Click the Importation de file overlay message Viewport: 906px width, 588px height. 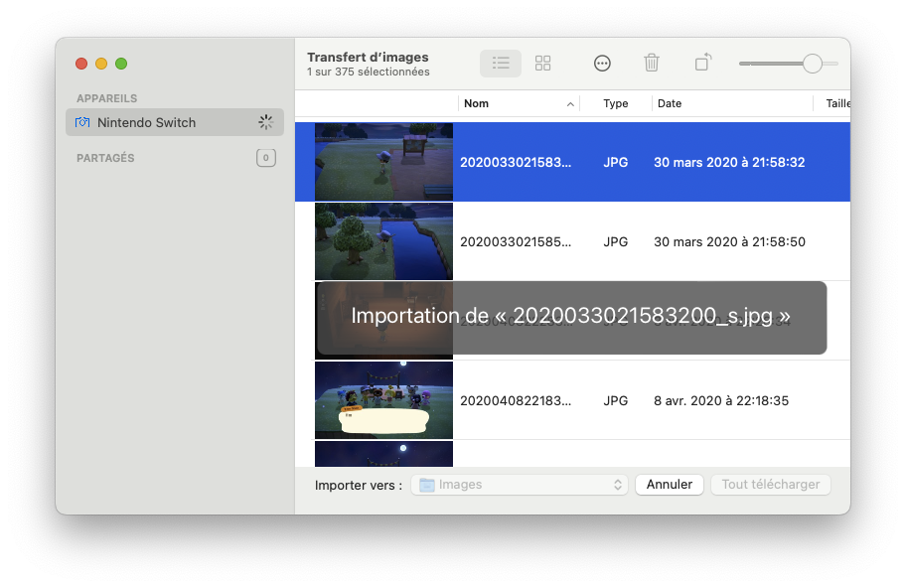coord(571,317)
